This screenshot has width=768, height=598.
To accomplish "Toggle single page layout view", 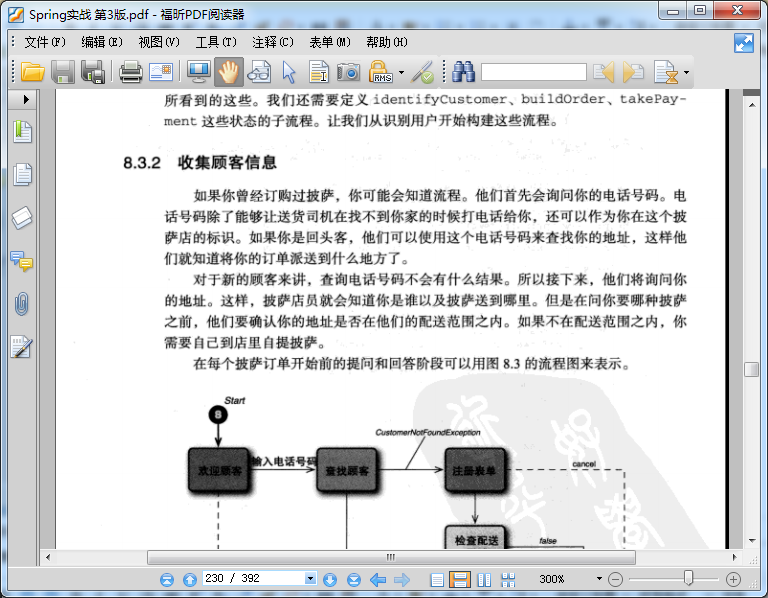I will click(437, 580).
